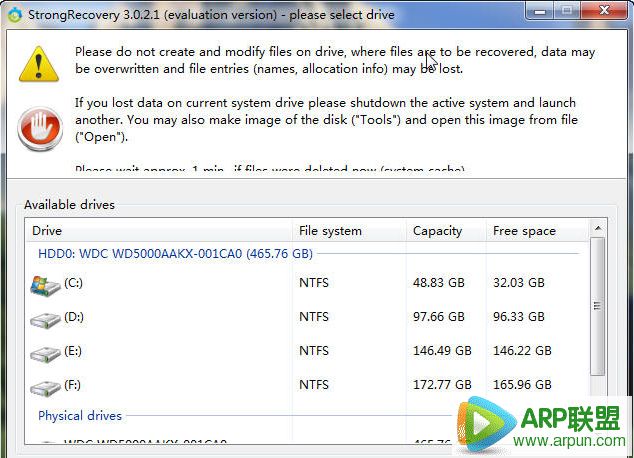Pick the F: drive icon

pyautogui.click(x=46, y=386)
